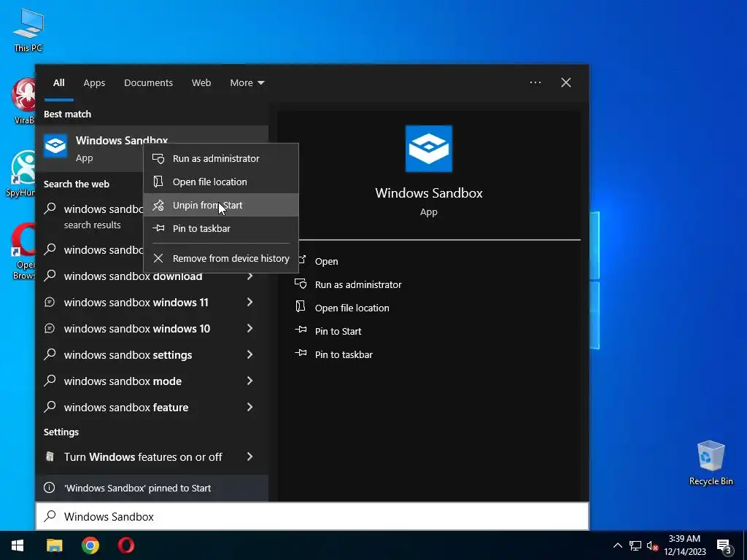Switch to the Documents search tab
The image size is (747, 560).
click(x=148, y=83)
